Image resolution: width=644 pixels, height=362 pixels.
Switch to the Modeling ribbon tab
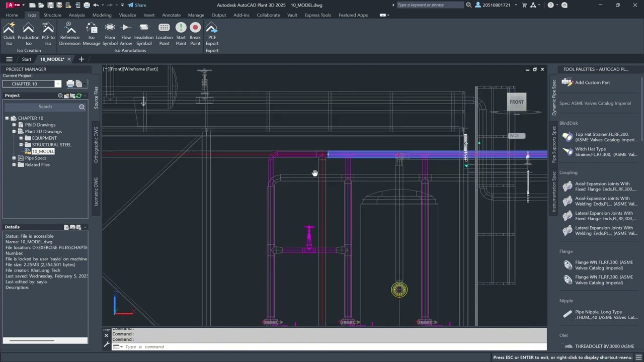(x=102, y=15)
